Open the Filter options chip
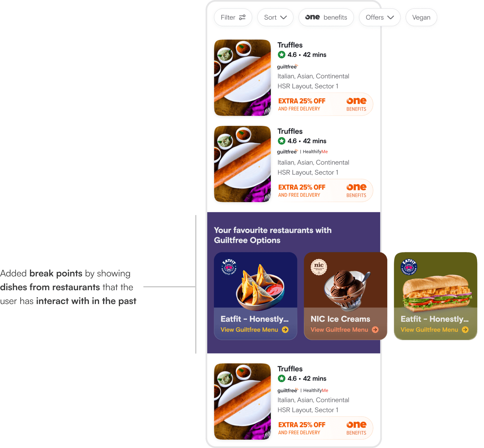 pos(233,17)
